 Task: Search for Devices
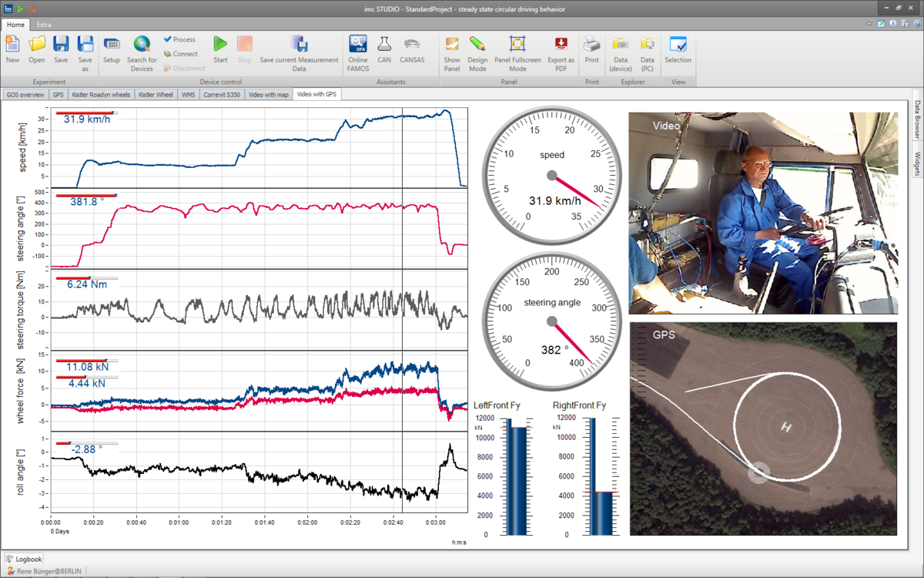(142, 50)
